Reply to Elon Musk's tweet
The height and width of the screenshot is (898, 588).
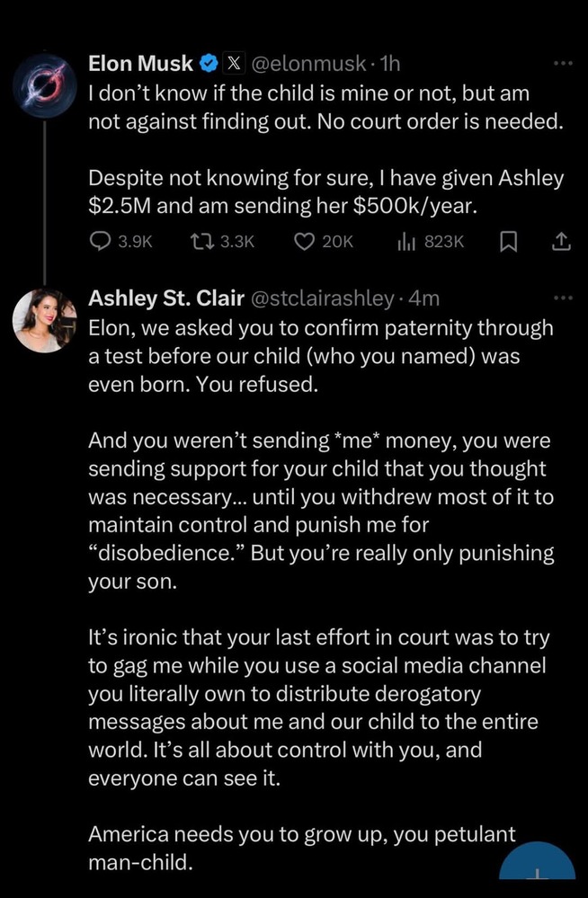[x=100, y=242]
